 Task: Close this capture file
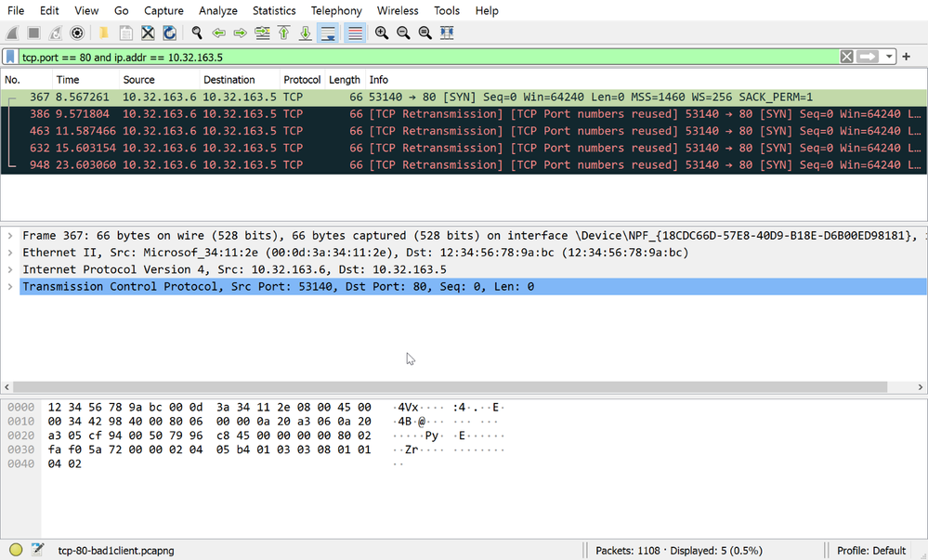(x=148, y=33)
